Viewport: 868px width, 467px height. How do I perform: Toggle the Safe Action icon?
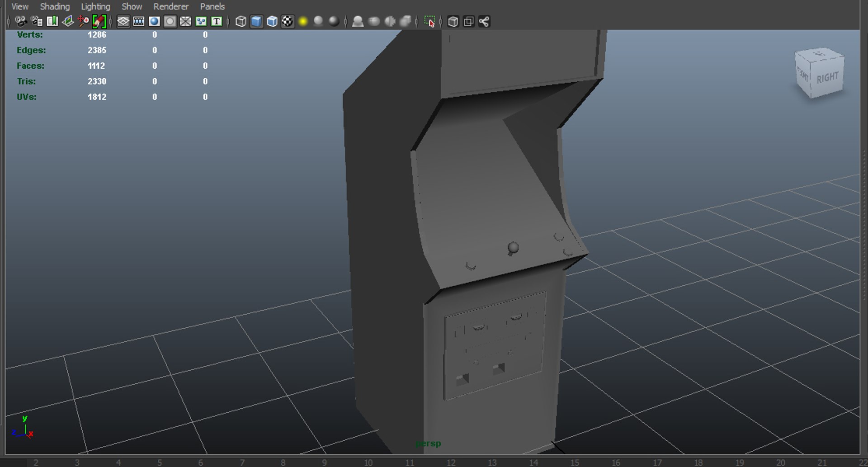click(201, 21)
